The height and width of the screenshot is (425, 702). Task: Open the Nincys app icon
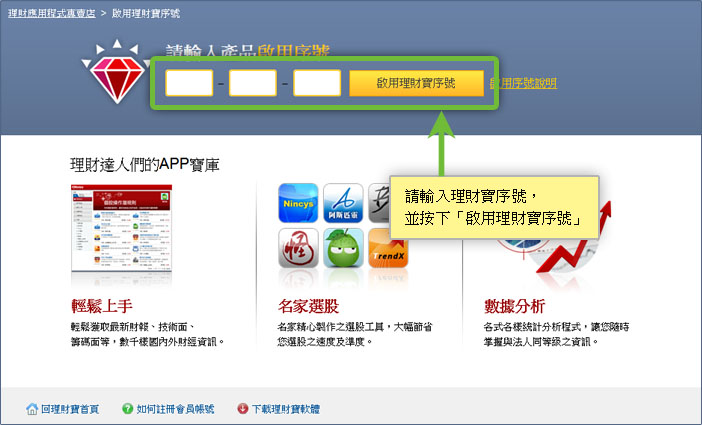pos(298,203)
